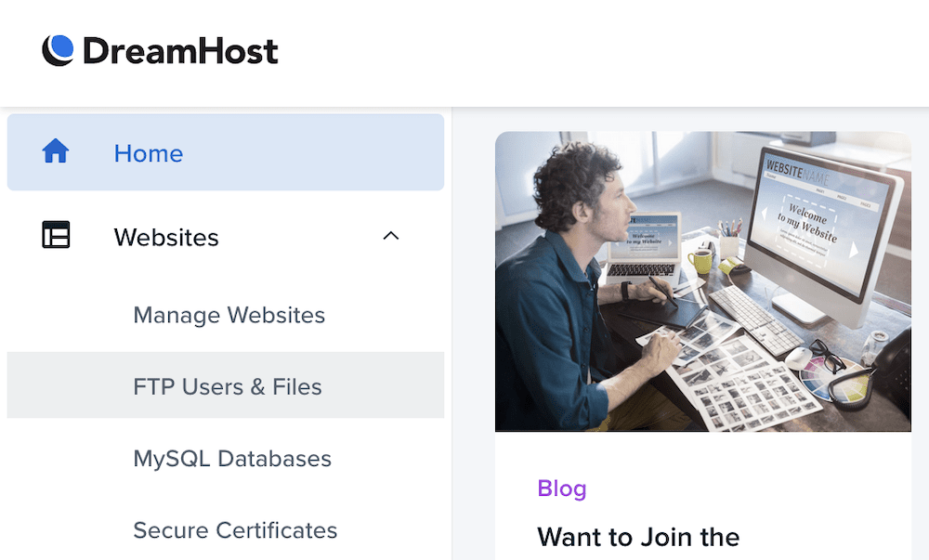Click the Home house icon
This screenshot has height=560, width=929.
click(56, 151)
